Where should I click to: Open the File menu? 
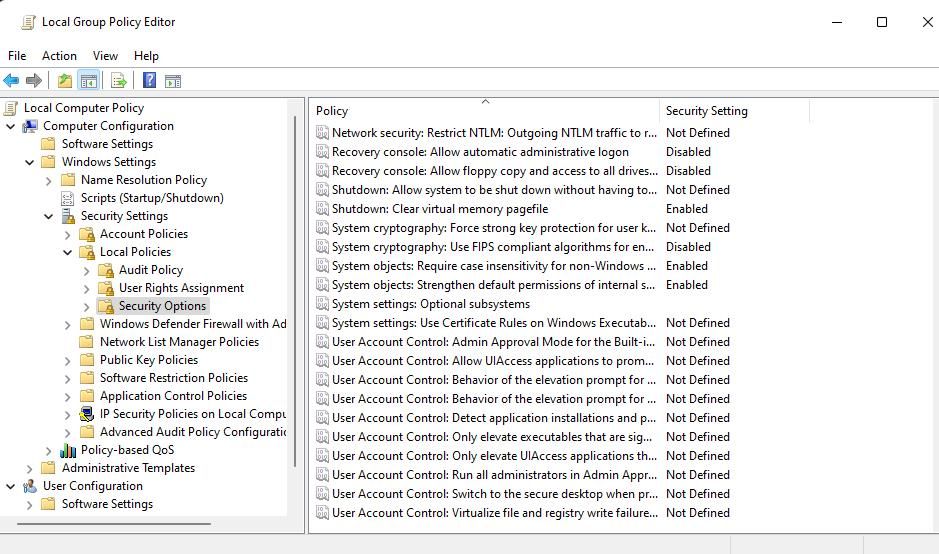[x=17, y=56]
